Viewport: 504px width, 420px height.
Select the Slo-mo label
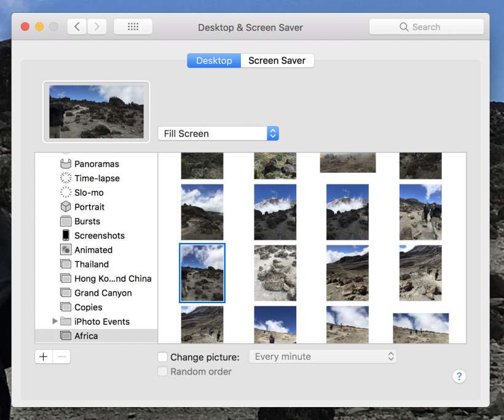pyautogui.click(x=89, y=192)
